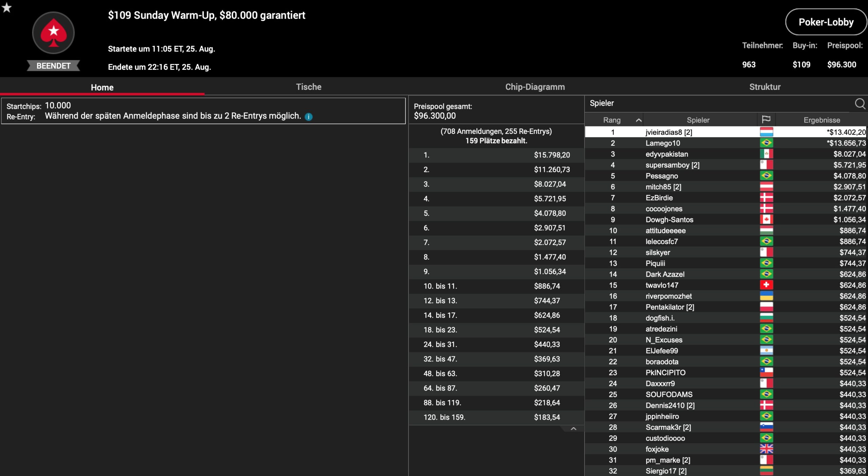This screenshot has height=476, width=868.
Task: Sort players by Ergebnisse column
Action: (x=821, y=120)
